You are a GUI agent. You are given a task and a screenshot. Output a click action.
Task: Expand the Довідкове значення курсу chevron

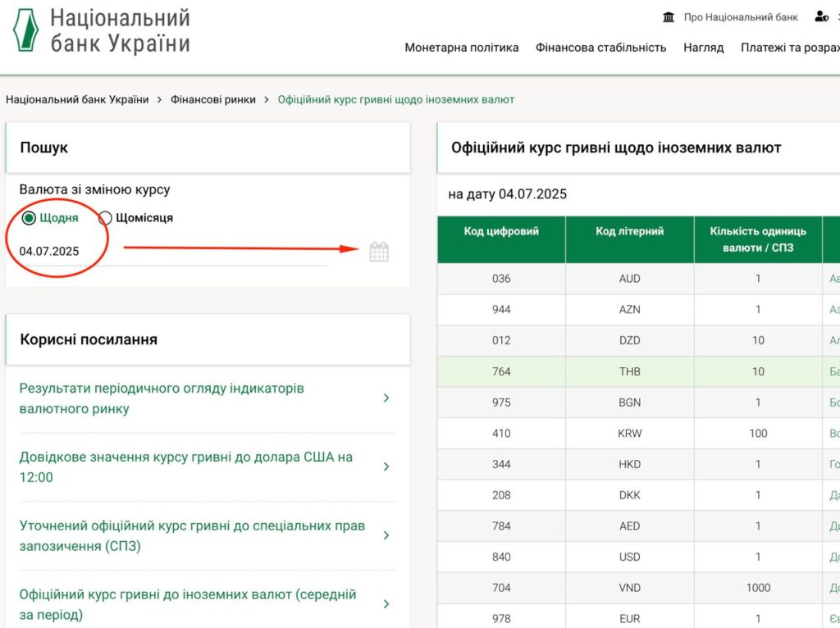[386, 467]
